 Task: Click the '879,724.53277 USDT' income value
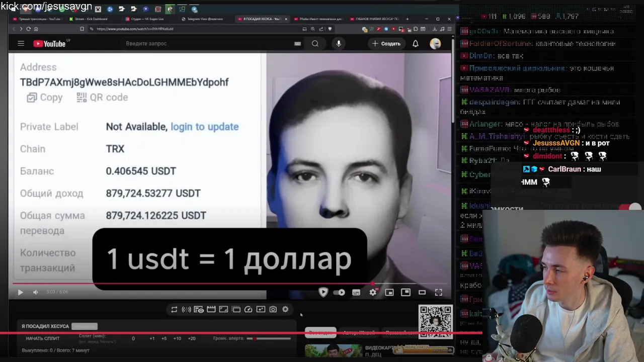(153, 193)
